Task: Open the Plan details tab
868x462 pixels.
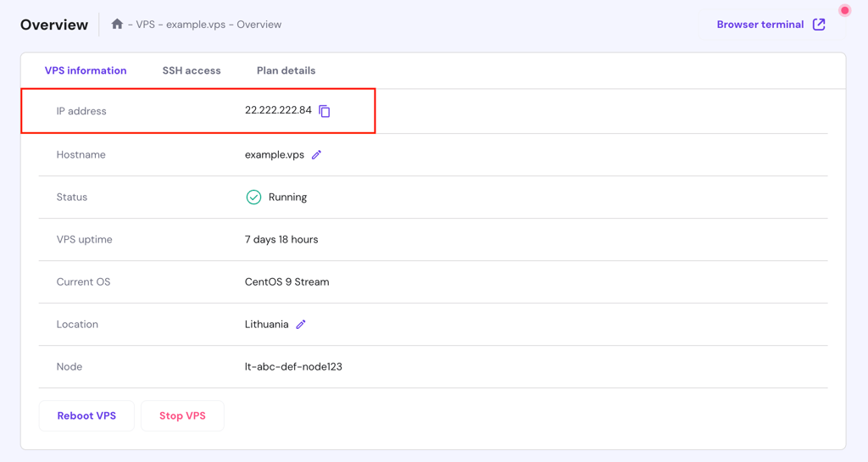Action: [287, 71]
